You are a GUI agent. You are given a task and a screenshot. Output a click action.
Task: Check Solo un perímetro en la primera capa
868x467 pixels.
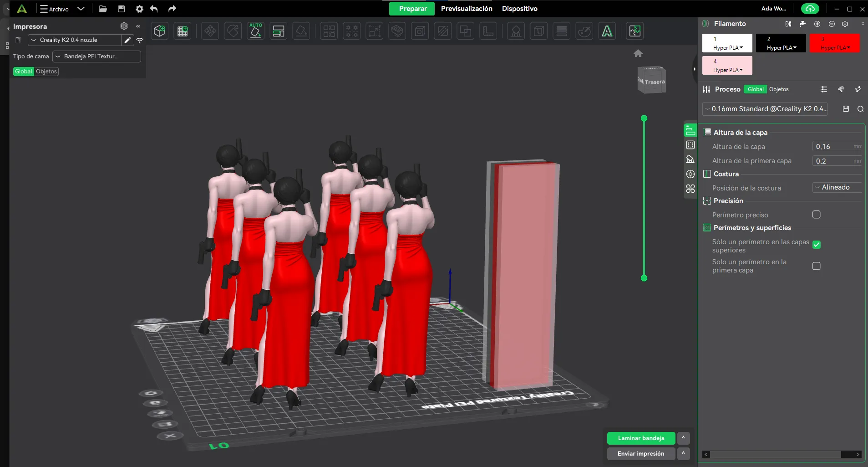click(816, 266)
